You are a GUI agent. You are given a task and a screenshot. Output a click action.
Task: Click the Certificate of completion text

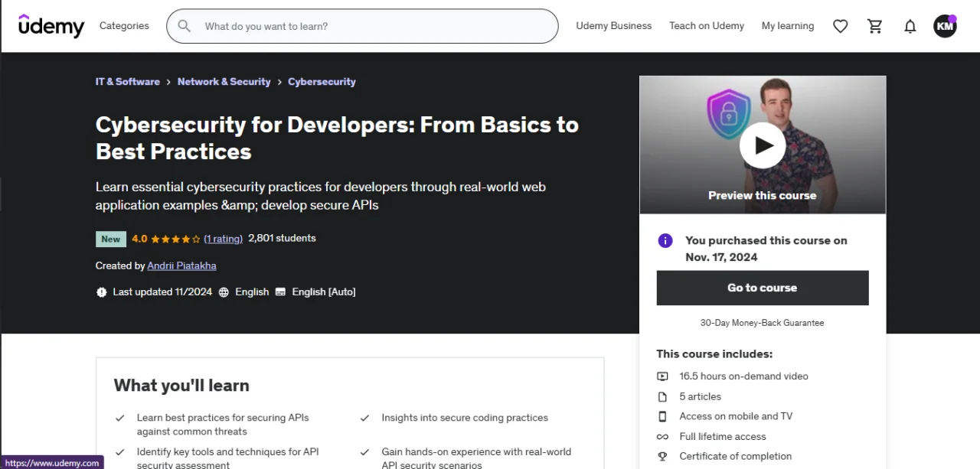[736, 456]
